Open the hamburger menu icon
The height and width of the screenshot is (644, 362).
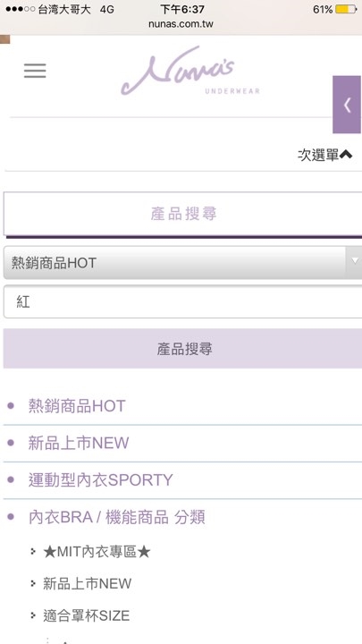tap(35, 71)
